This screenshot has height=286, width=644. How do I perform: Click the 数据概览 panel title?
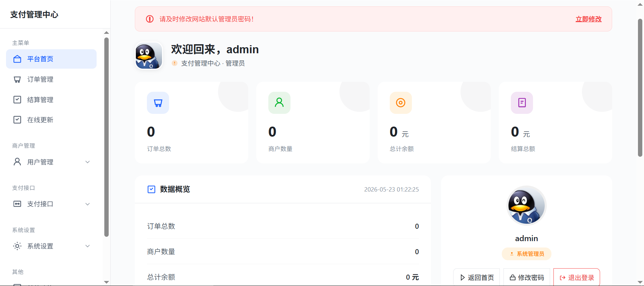tap(175, 189)
